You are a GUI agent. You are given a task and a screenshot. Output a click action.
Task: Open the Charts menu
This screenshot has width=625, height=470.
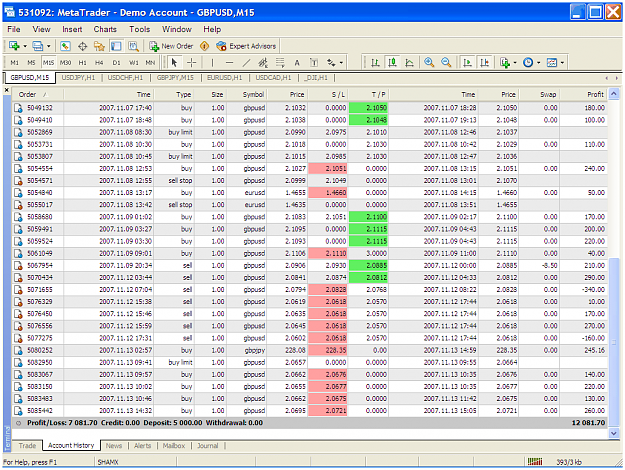pyautogui.click(x=105, y=29)
